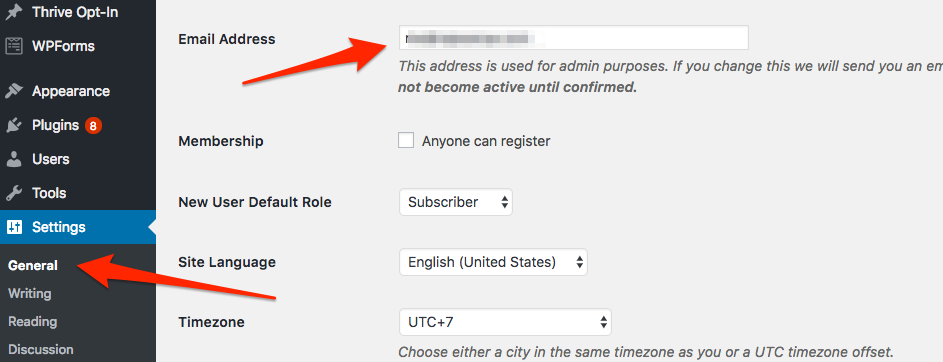Click the Plugins update badge showing 8
The width and height of the screenshot is (943, 362).
93,126
